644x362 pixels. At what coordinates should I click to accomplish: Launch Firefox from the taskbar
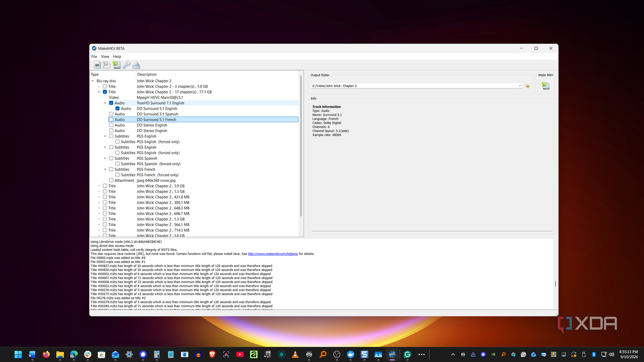[46, 354]
